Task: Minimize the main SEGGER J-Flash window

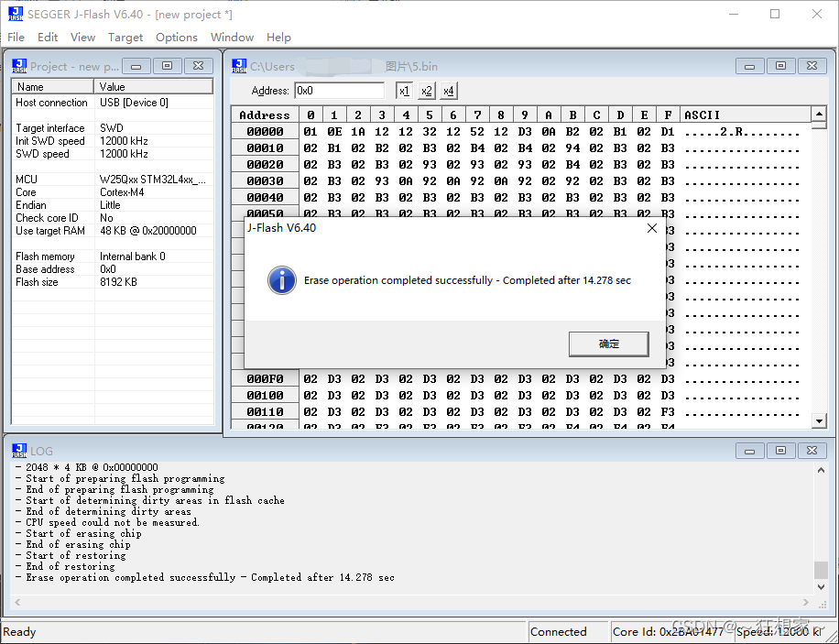Action: point(733,14)
